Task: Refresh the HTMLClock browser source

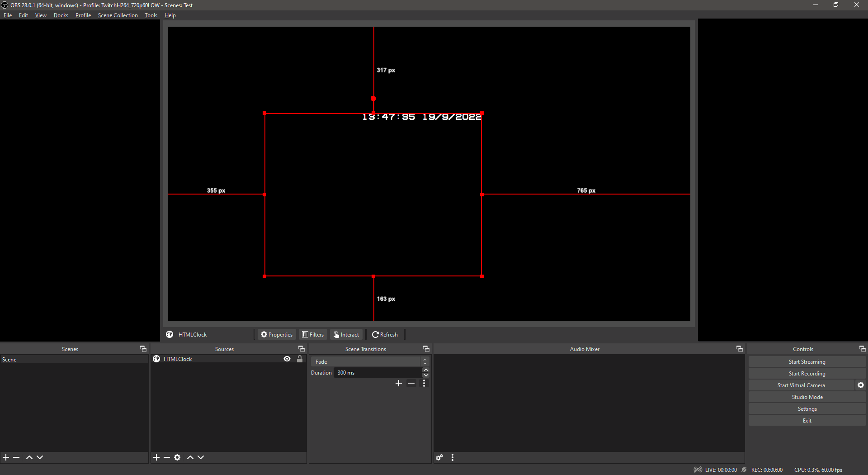Action: (385, 334)
